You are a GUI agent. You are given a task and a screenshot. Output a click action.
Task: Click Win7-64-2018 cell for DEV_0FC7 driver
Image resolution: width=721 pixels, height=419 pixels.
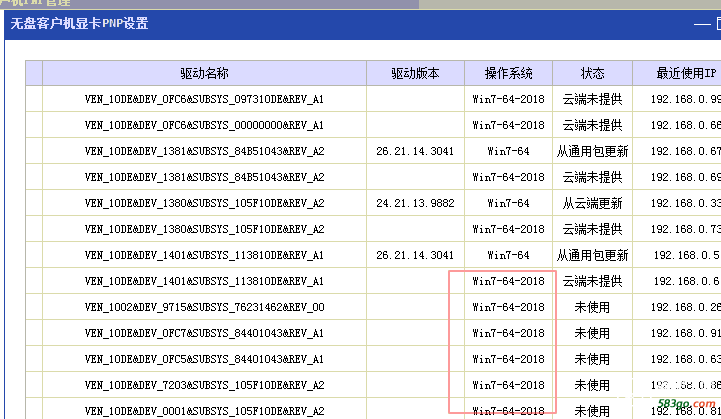[508, 333]
